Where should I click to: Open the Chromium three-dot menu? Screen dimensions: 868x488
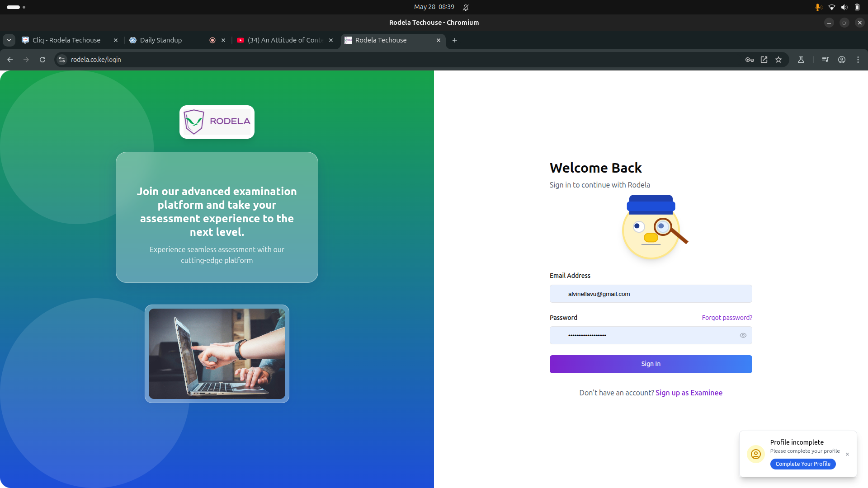click(x=858, y=60)
